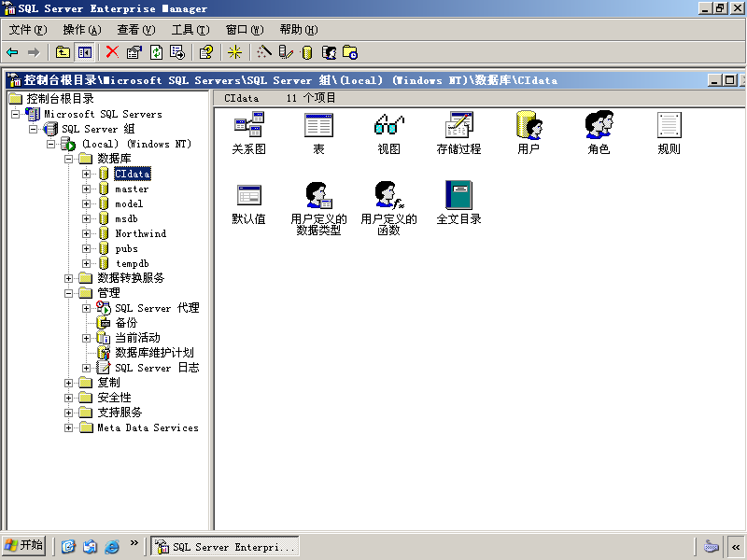Click SQL Server Enterpri... taskbar button
The image size is (747, 560).
click(225, 547)
